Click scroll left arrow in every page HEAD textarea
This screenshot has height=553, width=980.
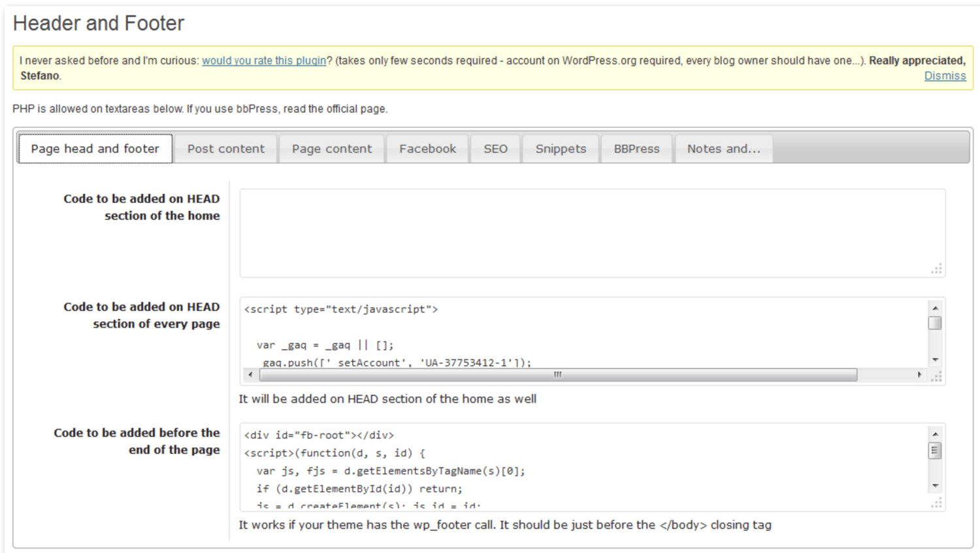250,375
